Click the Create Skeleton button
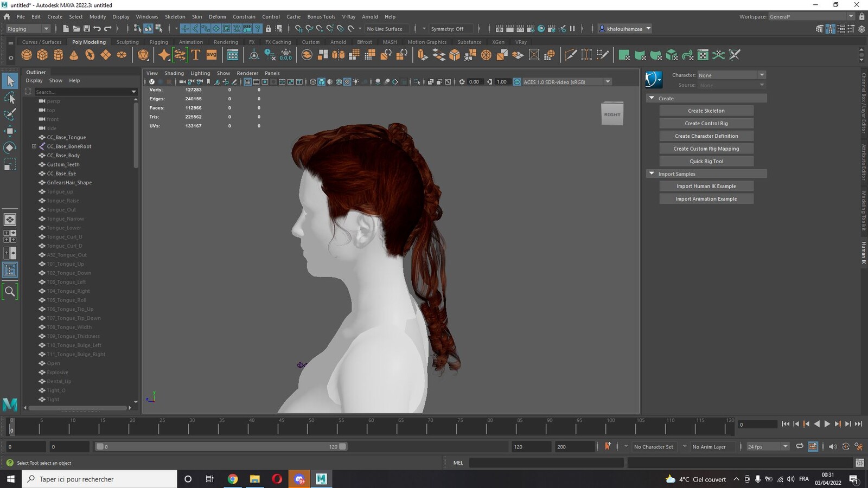 click(706, 111)
